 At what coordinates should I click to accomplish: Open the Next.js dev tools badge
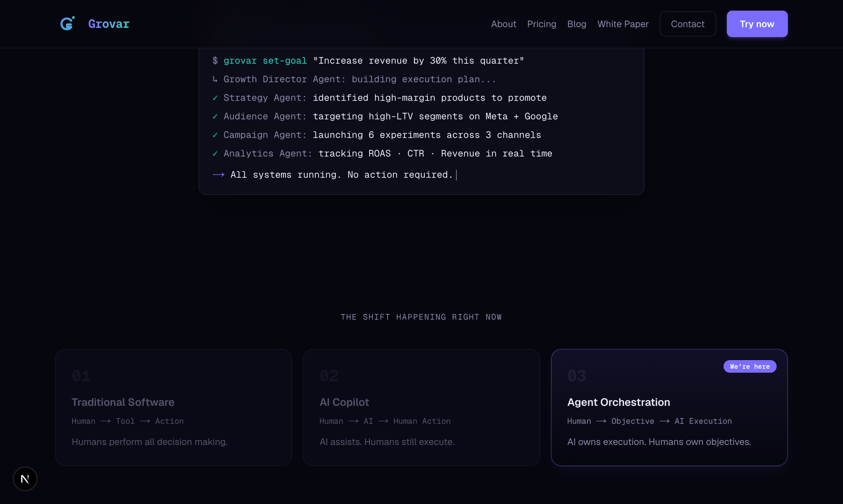pyautogui.click(x=25, y=479)
